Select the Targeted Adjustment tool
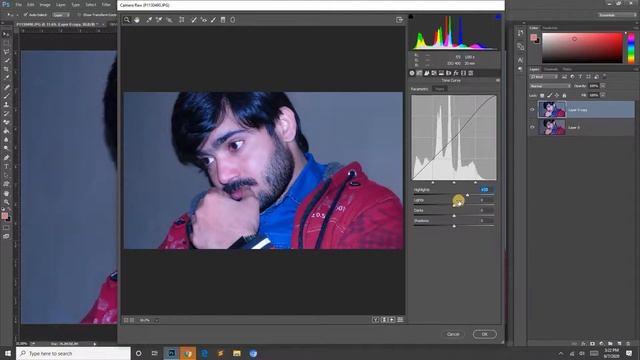The width and height of the screenshot is (640, 360). (169, 20)
